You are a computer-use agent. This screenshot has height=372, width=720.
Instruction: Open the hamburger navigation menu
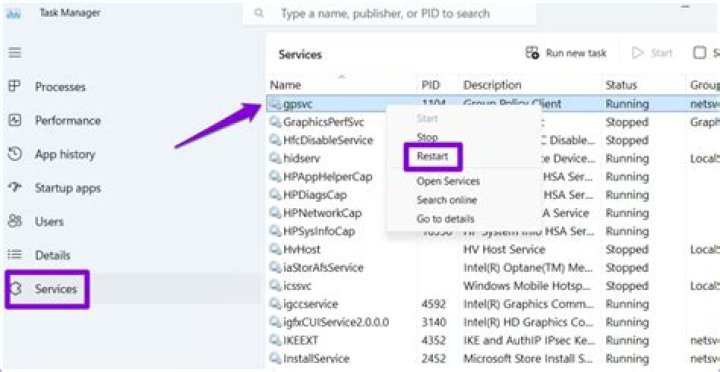click(15, 53)
